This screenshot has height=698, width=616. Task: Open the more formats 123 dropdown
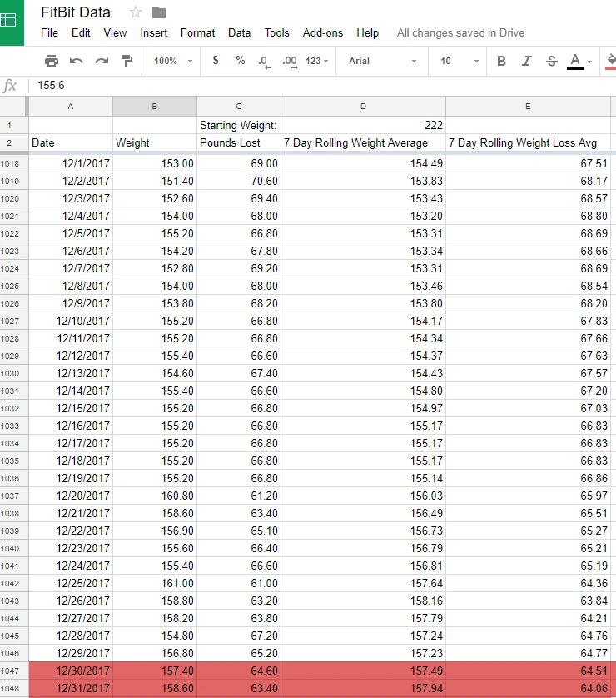click(x=316, y=61)
